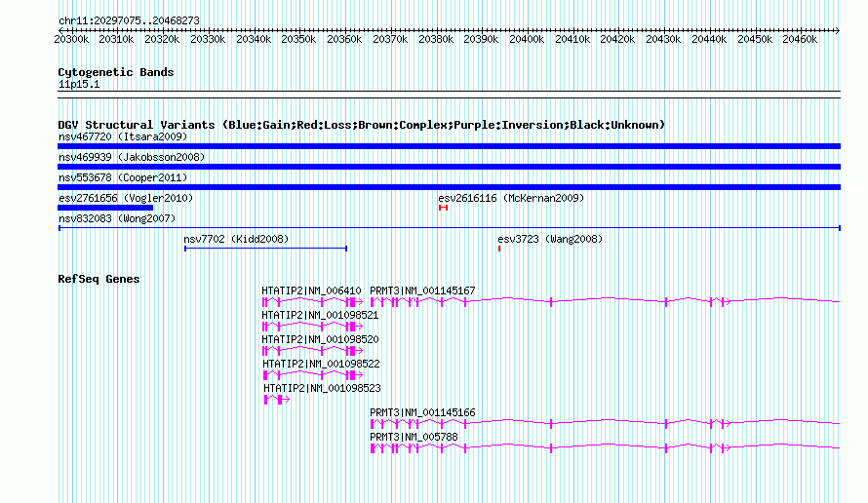Click the 20300k ruler tick label

pos(71,39)
